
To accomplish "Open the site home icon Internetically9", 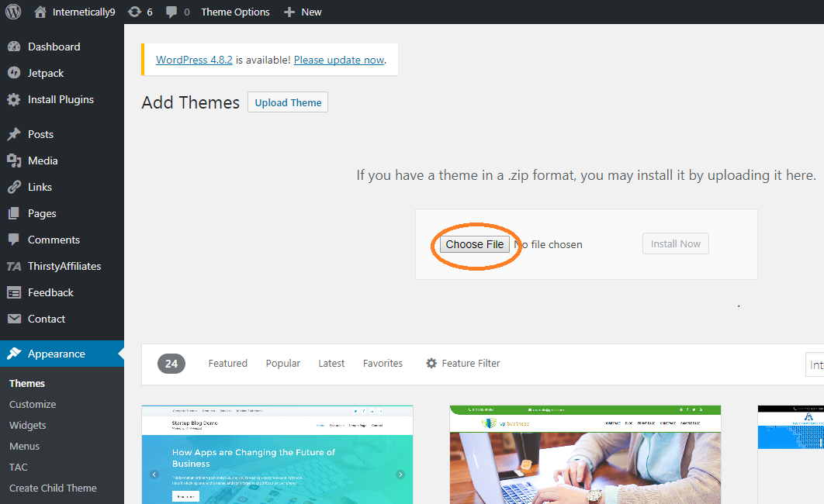I will (x=40, y=12).
